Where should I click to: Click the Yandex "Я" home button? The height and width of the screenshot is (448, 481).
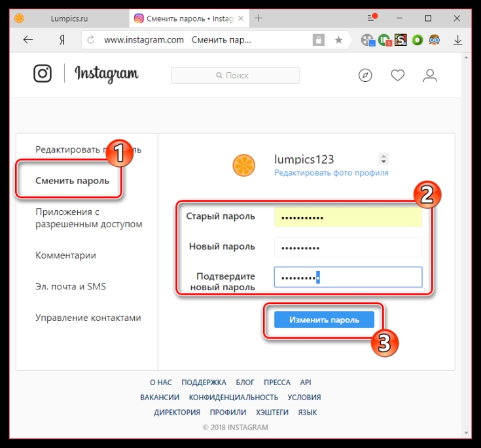click(x=62, y=40)
